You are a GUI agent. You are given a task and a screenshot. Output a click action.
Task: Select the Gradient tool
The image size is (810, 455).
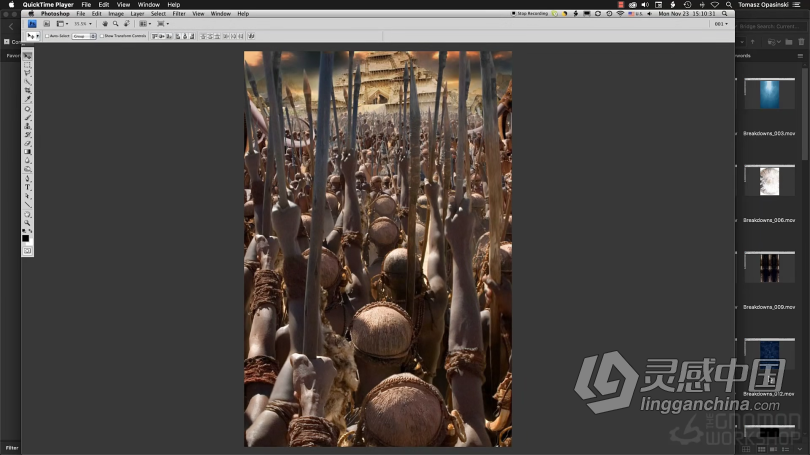coord(27,152)
